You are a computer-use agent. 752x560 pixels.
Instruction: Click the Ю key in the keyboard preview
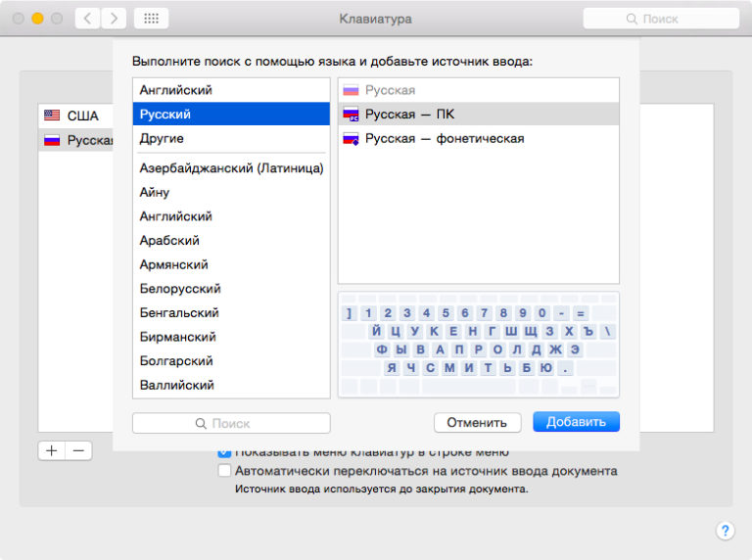pos(546,368)
